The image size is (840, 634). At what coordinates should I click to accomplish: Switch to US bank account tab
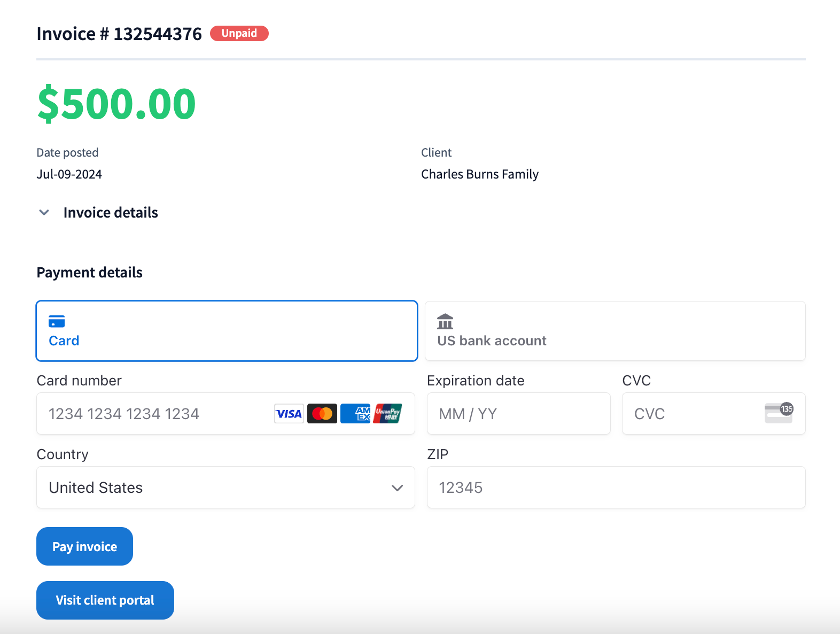pyautogui.click(x=615, y=331)
